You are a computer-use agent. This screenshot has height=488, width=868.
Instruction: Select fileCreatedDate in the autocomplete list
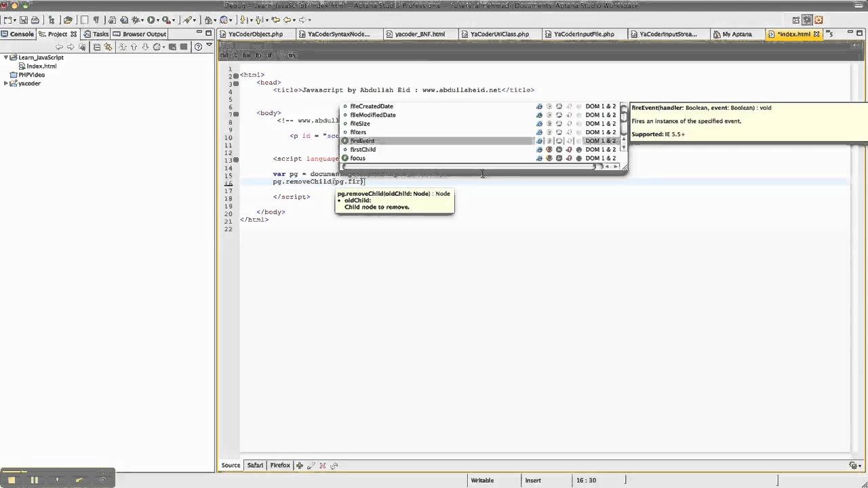(479, 106)
